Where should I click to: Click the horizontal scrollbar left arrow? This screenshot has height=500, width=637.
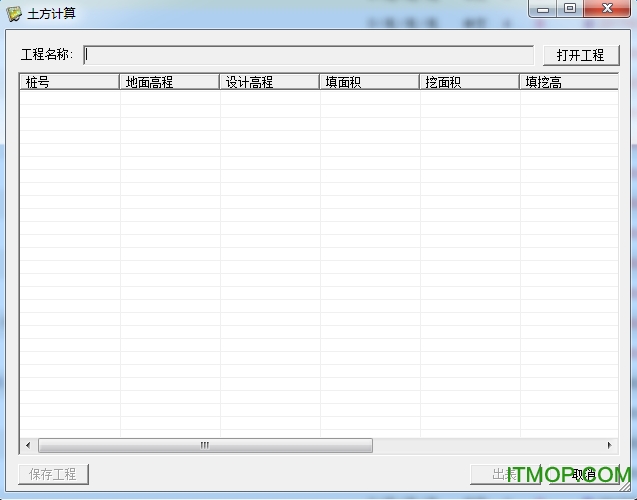click(x=28, y=445)
